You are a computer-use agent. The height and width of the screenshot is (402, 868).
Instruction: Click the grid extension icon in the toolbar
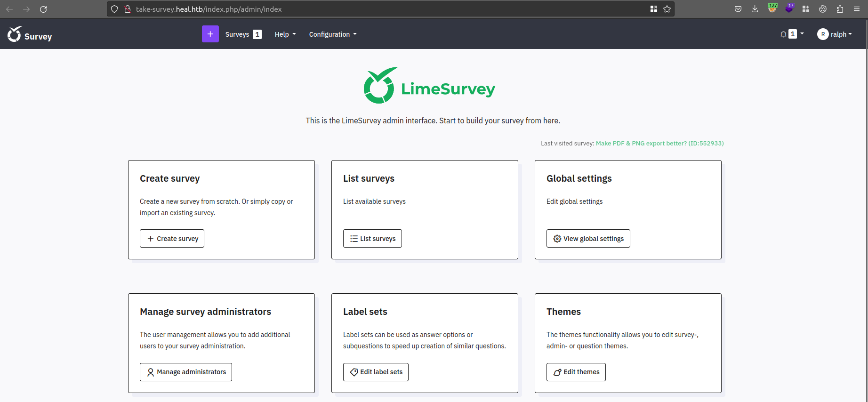[x=806, y=9]
